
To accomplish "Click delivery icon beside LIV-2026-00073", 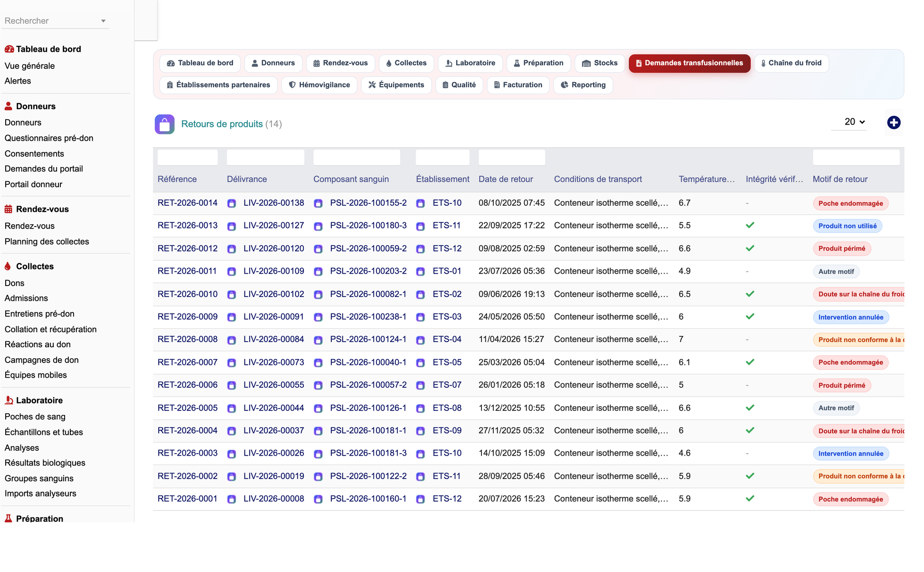I will point(232,363).
